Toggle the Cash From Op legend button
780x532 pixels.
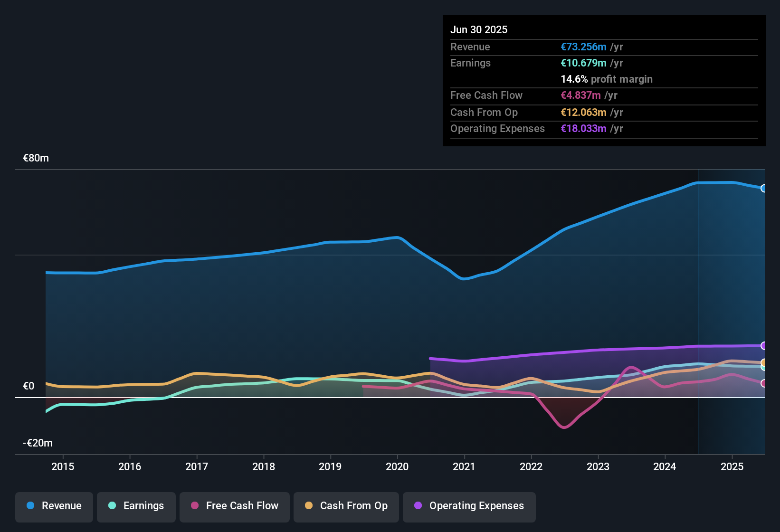coord(346,507)
